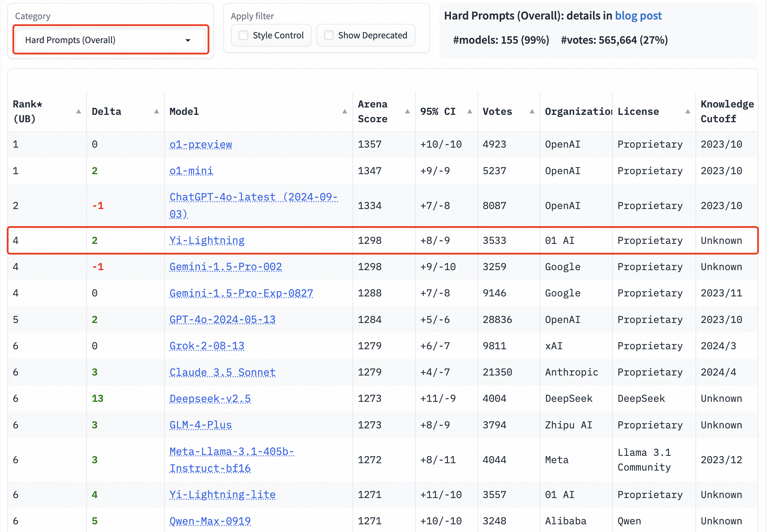This screenshot has height=532, width=767.
Task: Open the Deepseek-v2.5 model link
Action: click(210, 398)
